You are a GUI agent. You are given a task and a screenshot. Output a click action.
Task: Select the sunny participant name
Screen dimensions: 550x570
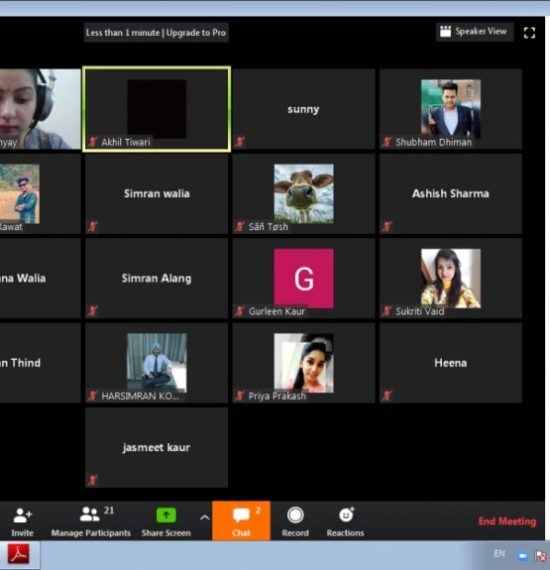(304, 109)
